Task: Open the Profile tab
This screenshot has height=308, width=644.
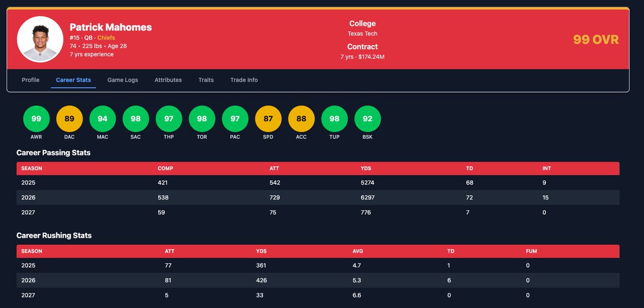Action: coord(31,80)
